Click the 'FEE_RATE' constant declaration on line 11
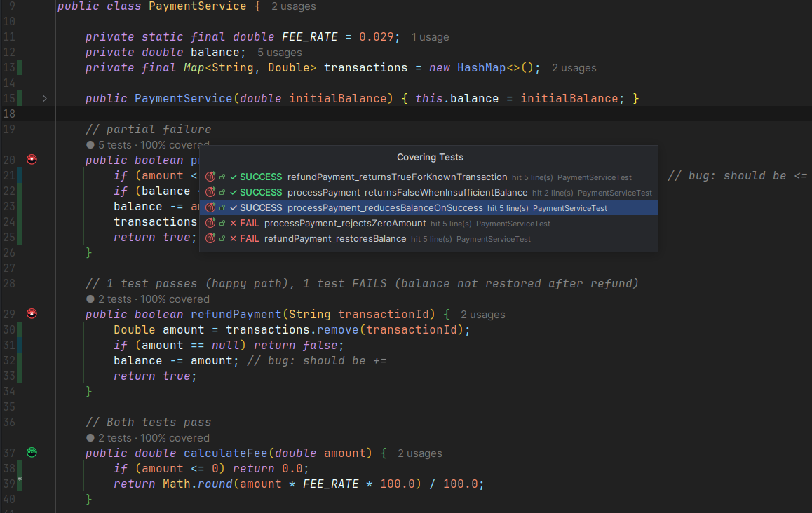This screenshot has height=513, width=812. (310, 37)
